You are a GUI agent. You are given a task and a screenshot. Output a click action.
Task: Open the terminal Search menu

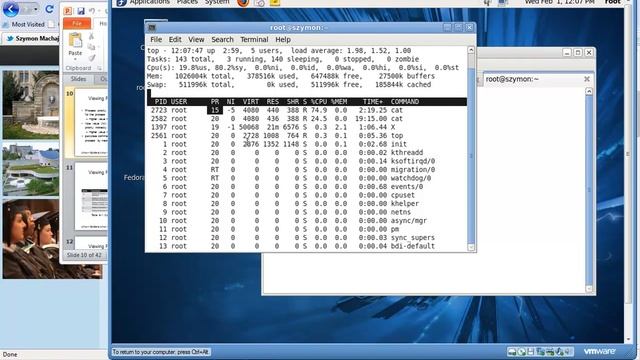click(x=222, y=40)
